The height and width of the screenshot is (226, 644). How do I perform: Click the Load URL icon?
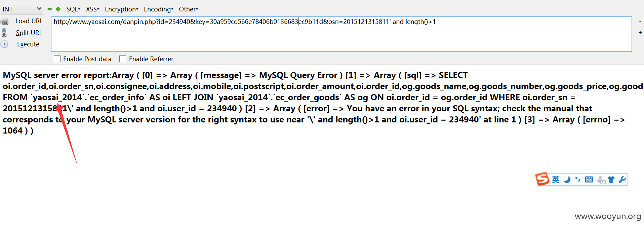click(x=5, y=22)
